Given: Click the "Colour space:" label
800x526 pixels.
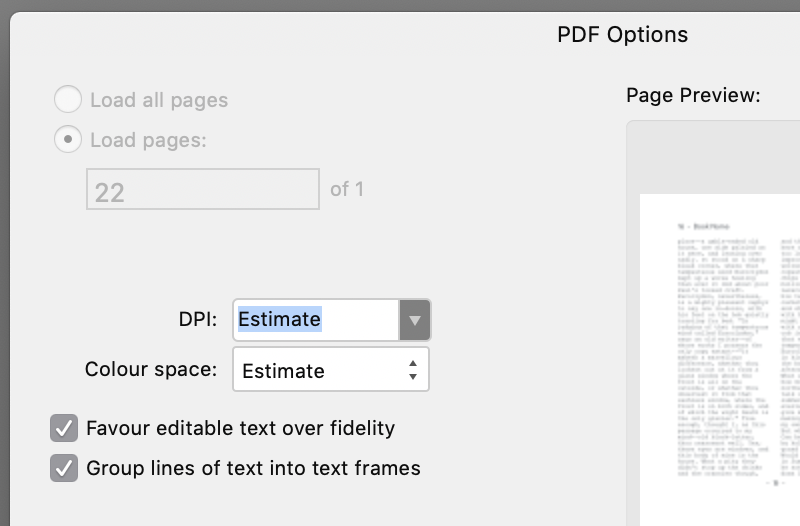Looking at the screenshot, I should click(150, 369).
